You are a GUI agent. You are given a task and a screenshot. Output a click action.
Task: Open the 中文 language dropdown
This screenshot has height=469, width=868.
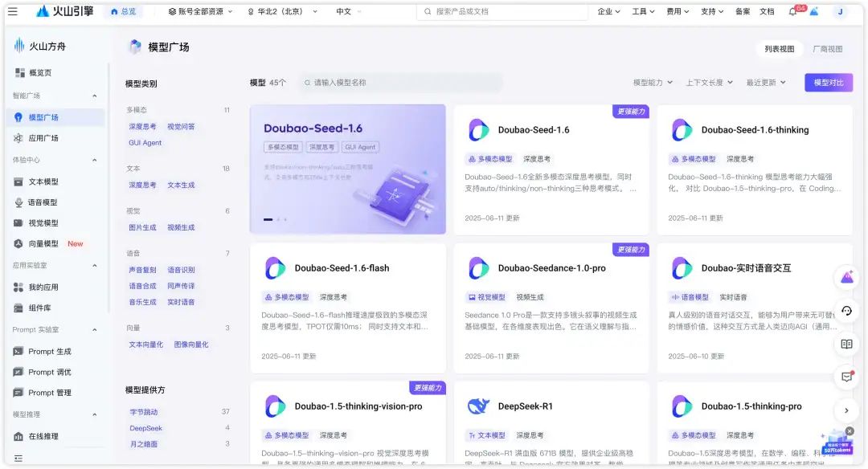(349, 11)
